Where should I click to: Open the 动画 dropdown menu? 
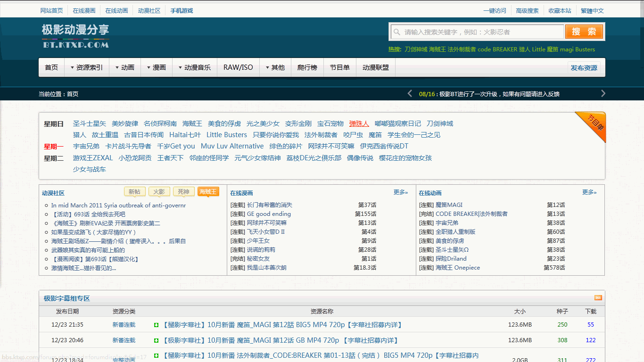click(x=124, y=67)
